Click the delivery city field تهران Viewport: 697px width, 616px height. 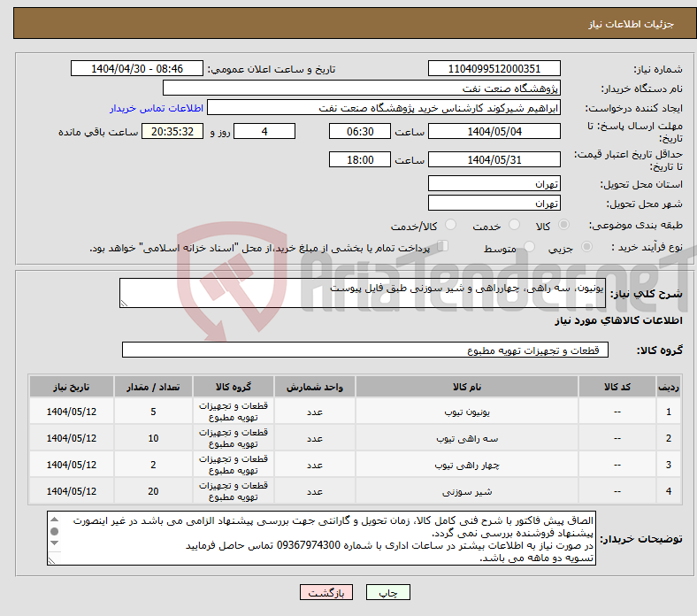tap(494, 204)
